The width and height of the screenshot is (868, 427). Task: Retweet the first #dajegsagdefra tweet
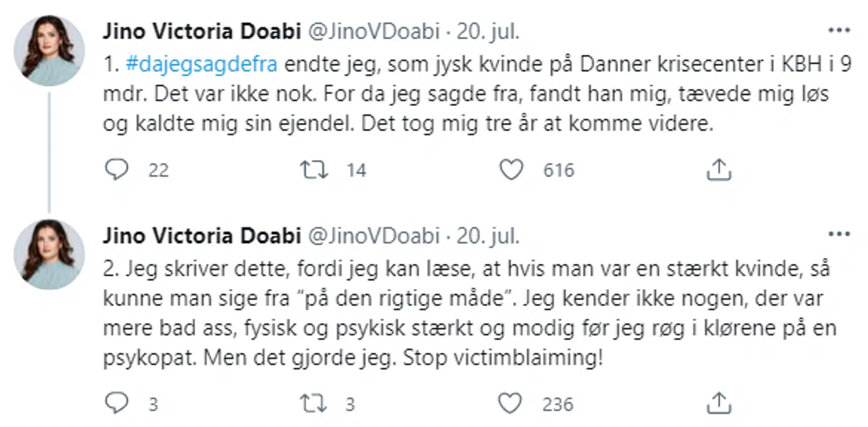point(314,170)
